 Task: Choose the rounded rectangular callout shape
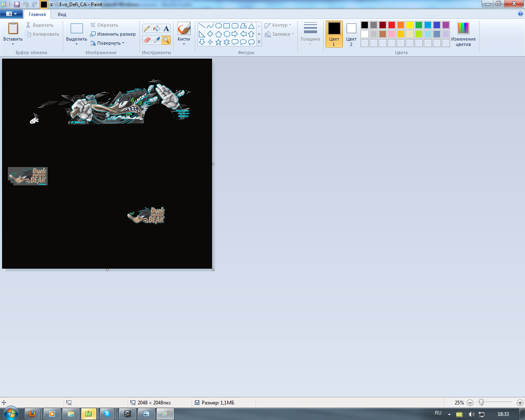(235, 42)
